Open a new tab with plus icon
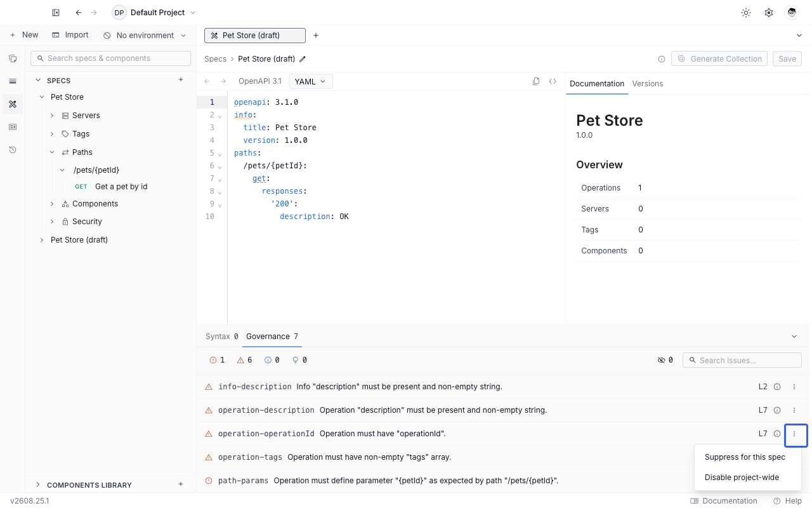812x508 pixels. click(316, 36)
